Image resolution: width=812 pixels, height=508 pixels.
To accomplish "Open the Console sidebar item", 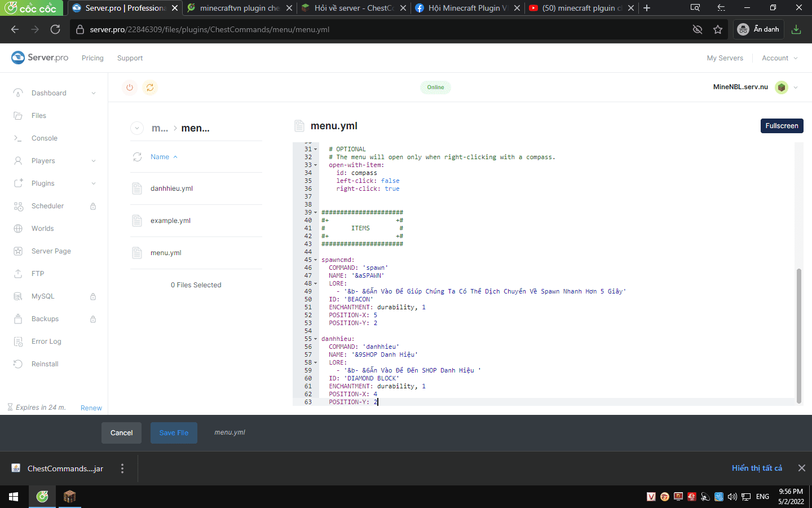I will [45, 138].
